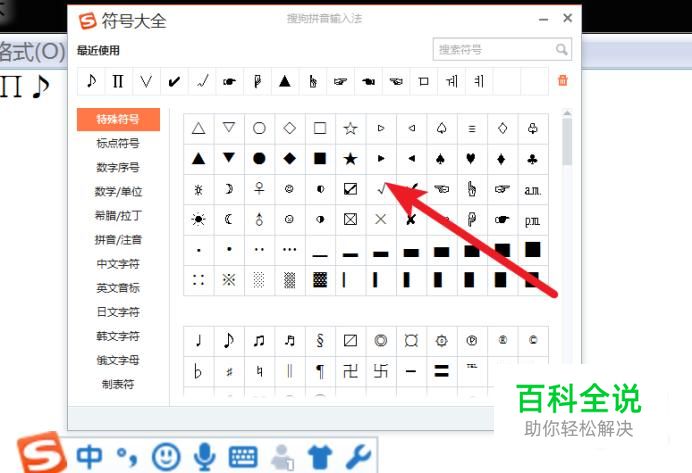Image resolution: width=692 pixels, height=473 pixels.
Task: Insert the thin × cross symbol
Action: pos(381,219)
